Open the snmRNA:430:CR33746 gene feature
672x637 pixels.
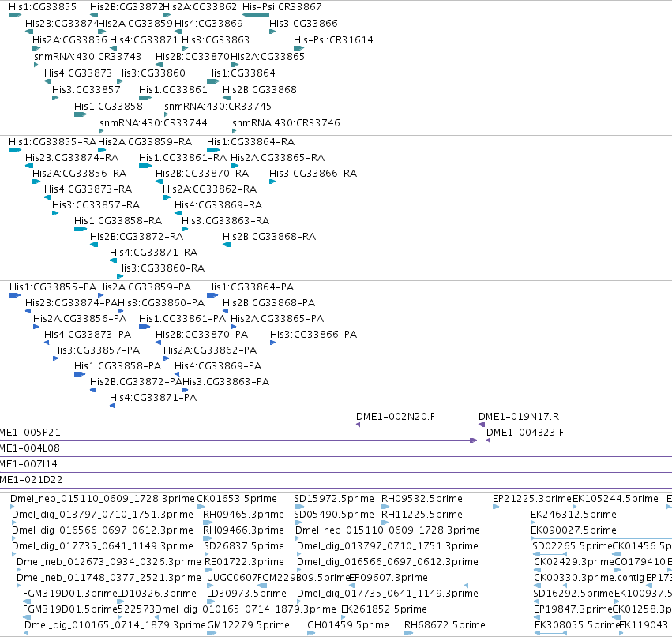[x=234, y=131]
